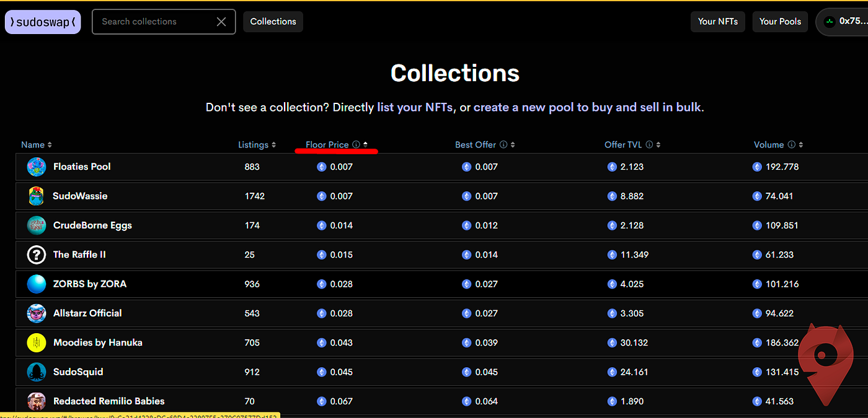Select the Redacted Remilio Babies name

pyautogui.click(x=109, y=401)
